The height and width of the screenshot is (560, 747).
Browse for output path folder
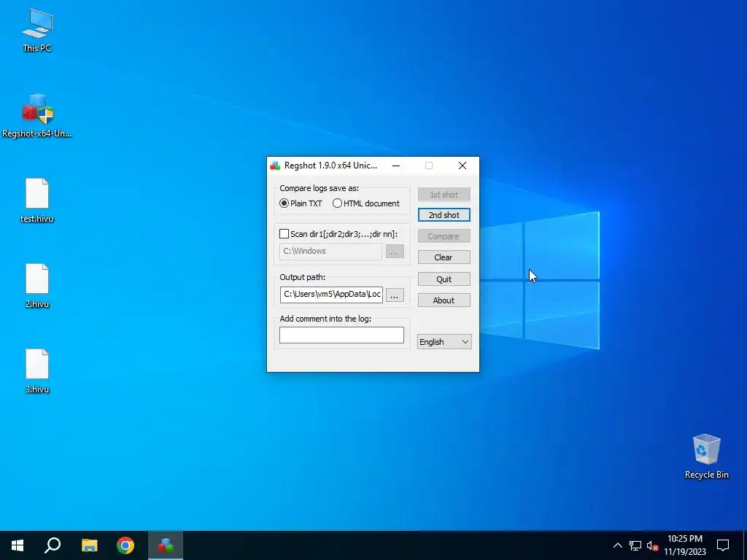(x=395, y=295)
